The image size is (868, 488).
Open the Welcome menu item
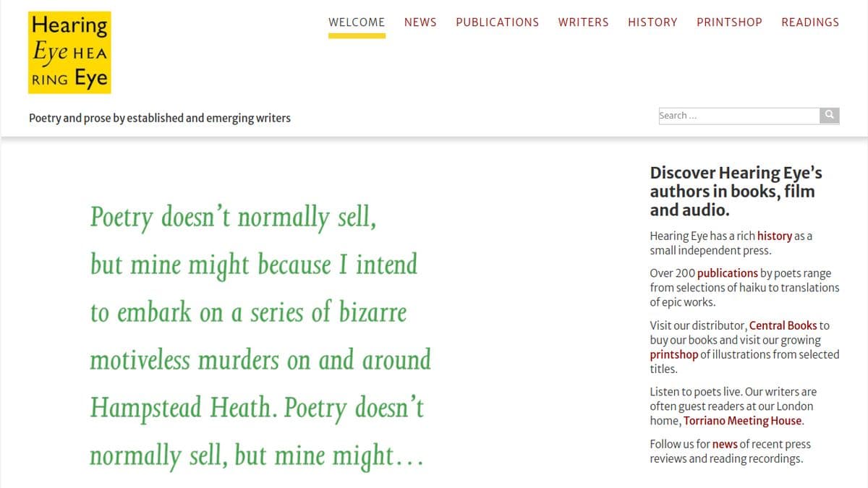click(357, 22)
